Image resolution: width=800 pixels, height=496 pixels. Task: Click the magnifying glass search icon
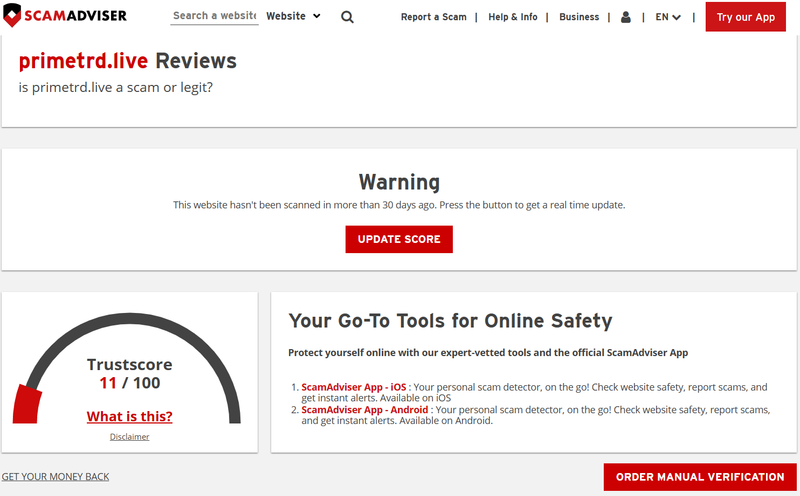pos(347,17)
